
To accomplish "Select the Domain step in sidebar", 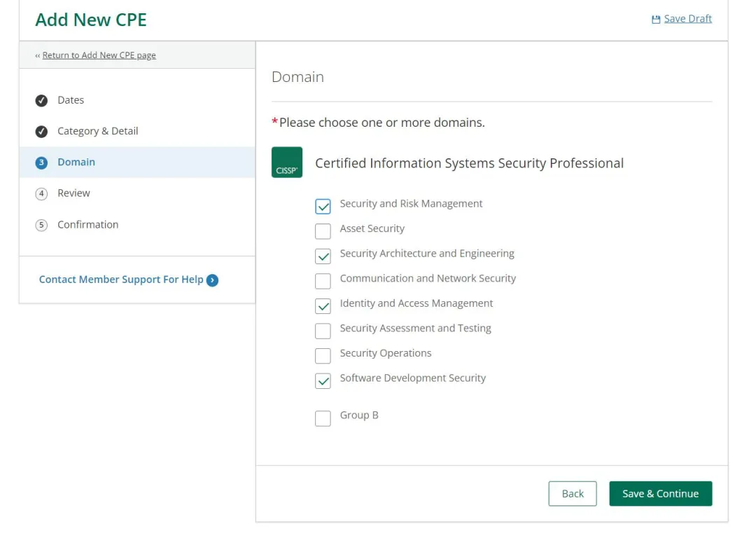I will [137, 162].
